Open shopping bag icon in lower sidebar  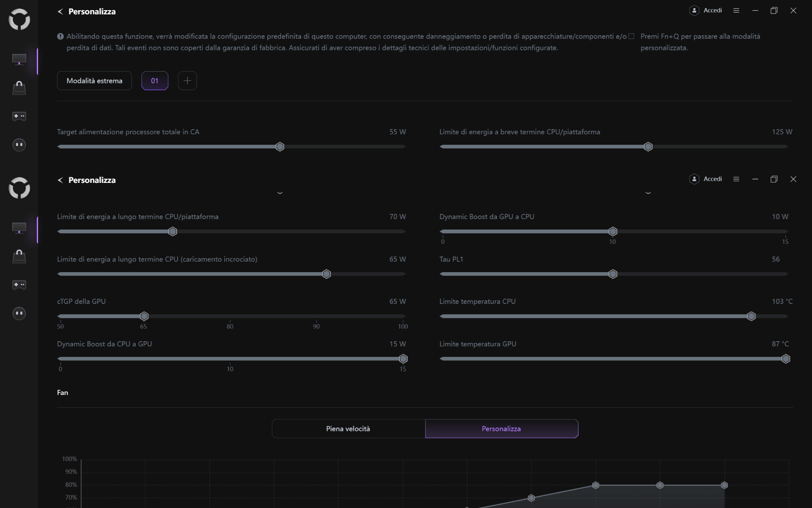[x=19, y=256]
